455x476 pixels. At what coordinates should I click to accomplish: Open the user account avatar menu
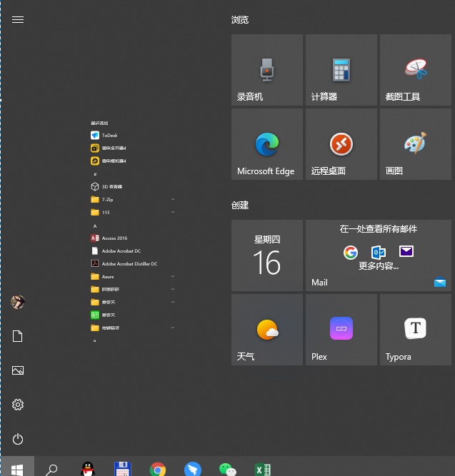pyautogui.click(x=18, y=302)
